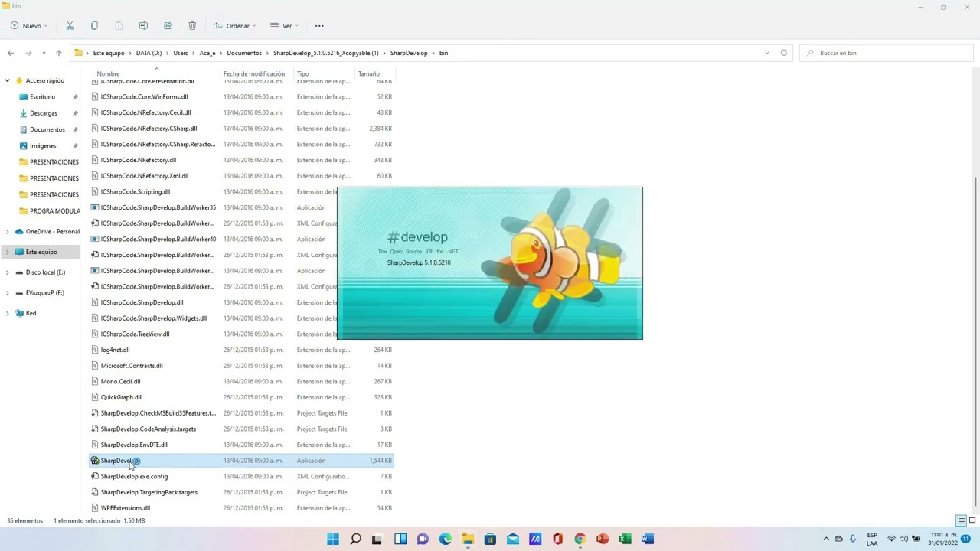Expand address bar history dropdown
Viewport: 980px width, 551px height.
click(x=767, y=53)
